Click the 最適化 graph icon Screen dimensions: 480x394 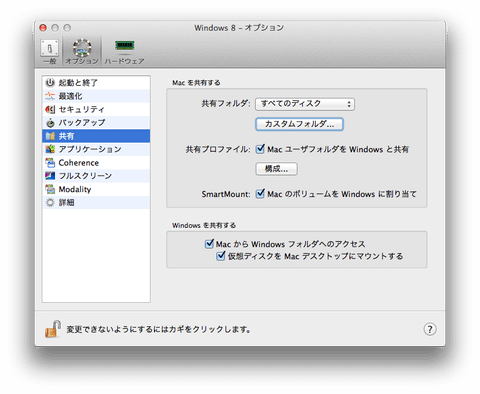coord(50,96)
